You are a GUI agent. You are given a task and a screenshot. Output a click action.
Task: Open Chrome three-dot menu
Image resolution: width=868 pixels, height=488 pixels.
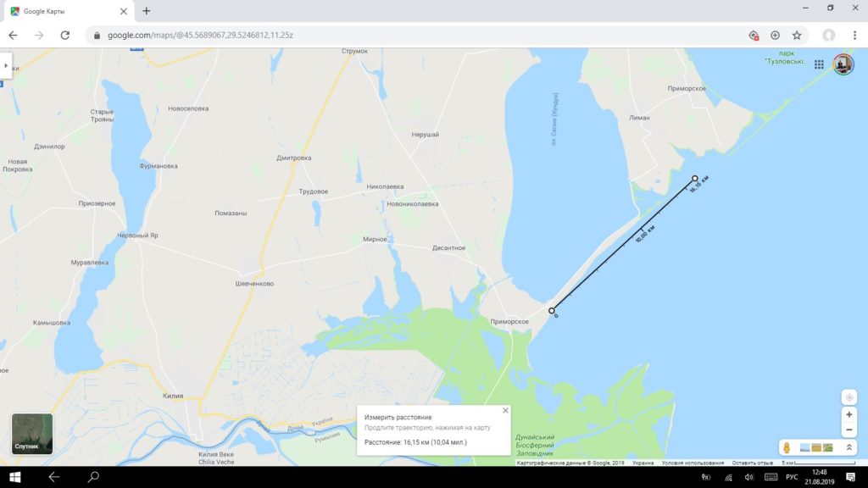(x=854, y=36)
